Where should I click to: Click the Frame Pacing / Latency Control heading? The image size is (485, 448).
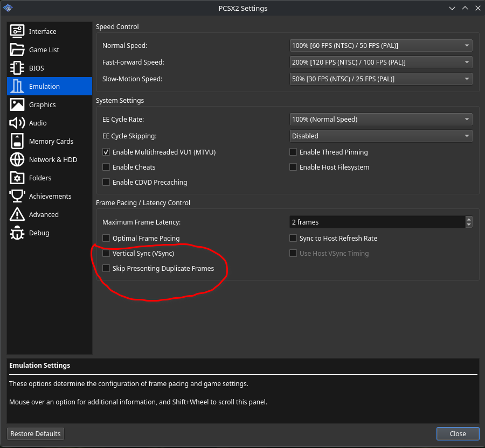143,202
